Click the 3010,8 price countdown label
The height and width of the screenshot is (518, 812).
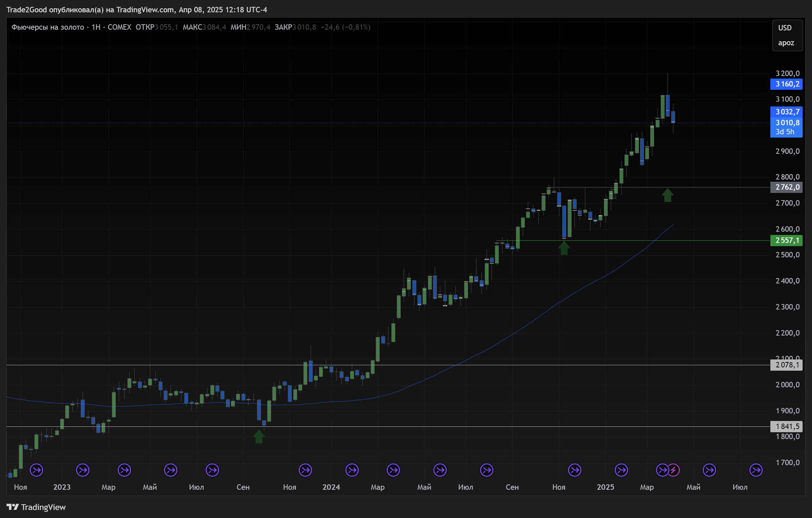point(786,127)
